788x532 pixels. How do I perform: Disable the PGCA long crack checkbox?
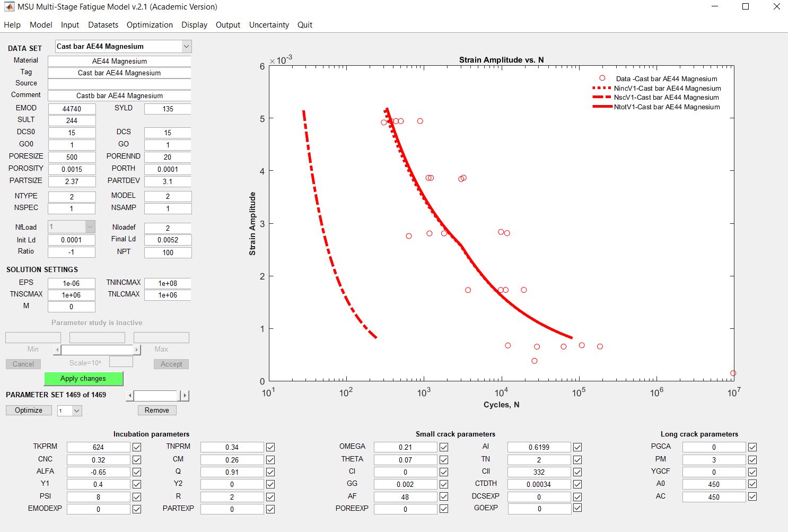(752, 447)
